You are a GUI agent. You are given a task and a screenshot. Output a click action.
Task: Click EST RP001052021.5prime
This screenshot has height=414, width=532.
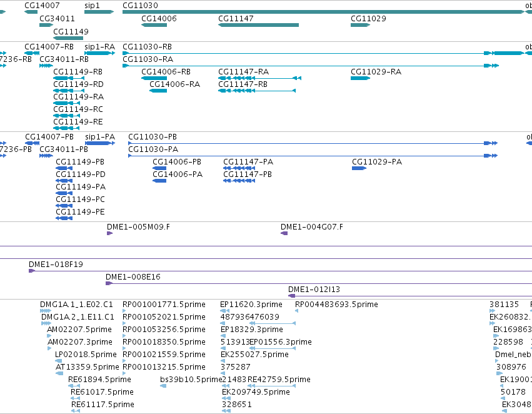point(124,323)
